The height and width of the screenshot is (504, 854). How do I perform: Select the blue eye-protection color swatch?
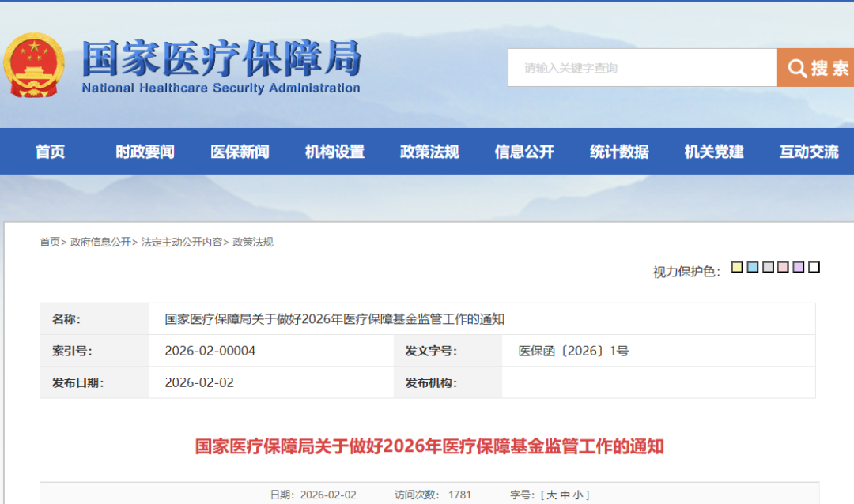coord(753,267)
